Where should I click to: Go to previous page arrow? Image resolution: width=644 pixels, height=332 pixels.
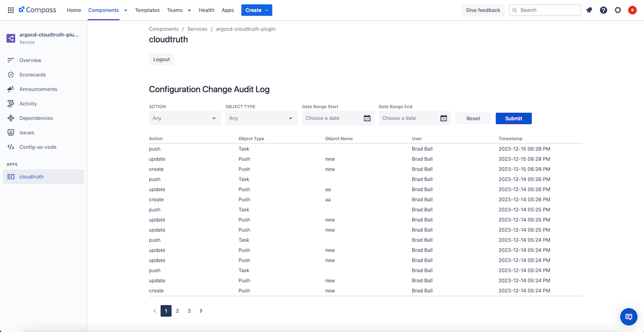tap(154, 311)
